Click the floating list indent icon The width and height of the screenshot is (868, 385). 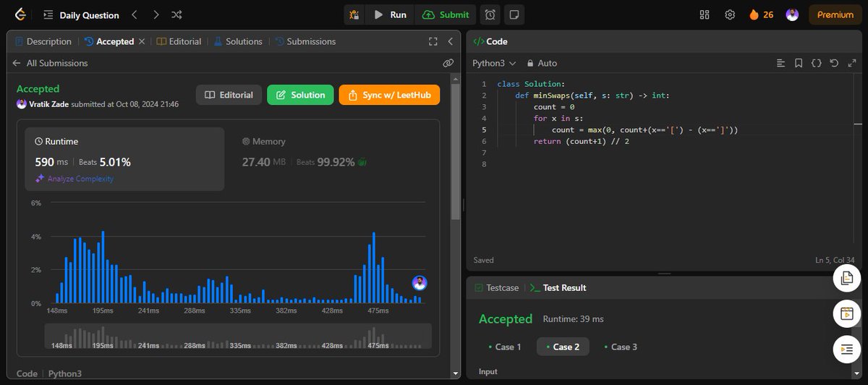tap(847, 350)
